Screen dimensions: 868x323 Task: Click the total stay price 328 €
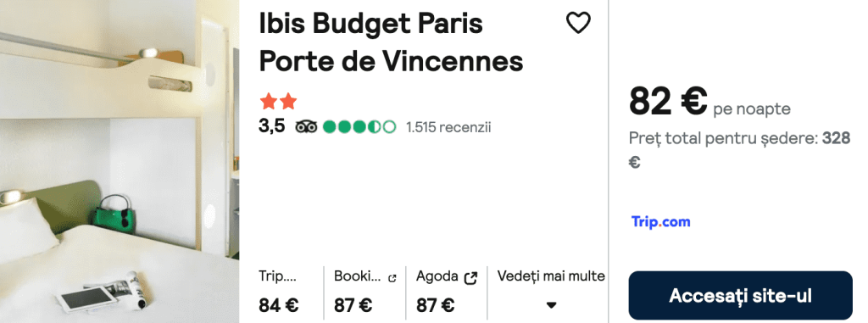pyautogui.click(x=739, y=149)
